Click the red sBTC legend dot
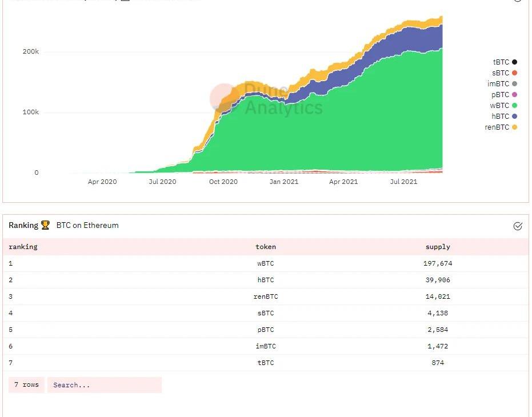 [514, 73]
